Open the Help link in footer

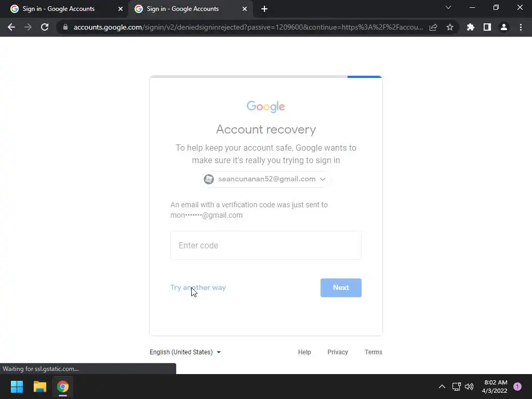point(304,352)
